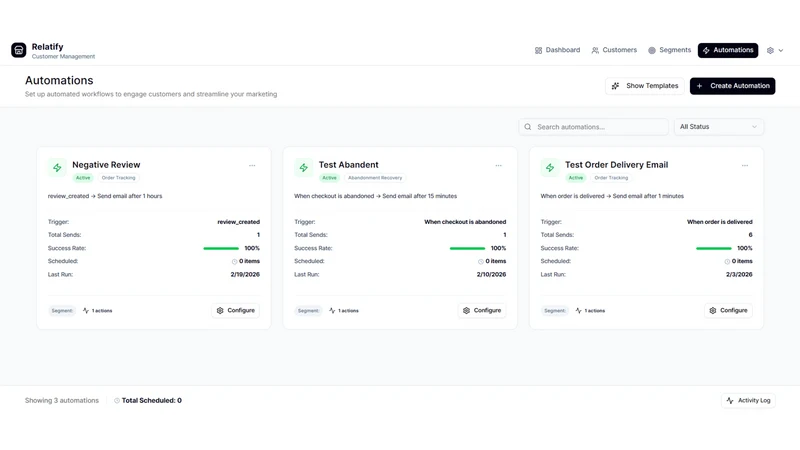This screenshot has height=450, width=800.
Task: Click the Test Order Delivery Email lightning icon
Action: (x=550, y=167)
